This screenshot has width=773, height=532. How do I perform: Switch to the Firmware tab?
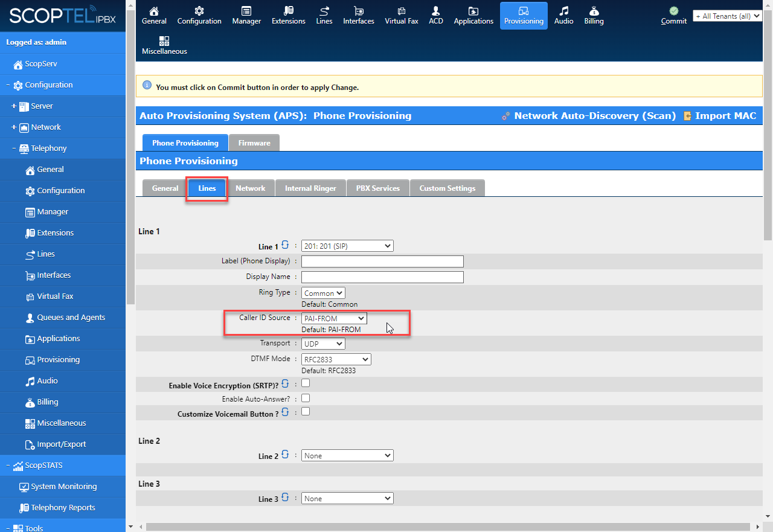pyautogui.click(x=254, y=143)
